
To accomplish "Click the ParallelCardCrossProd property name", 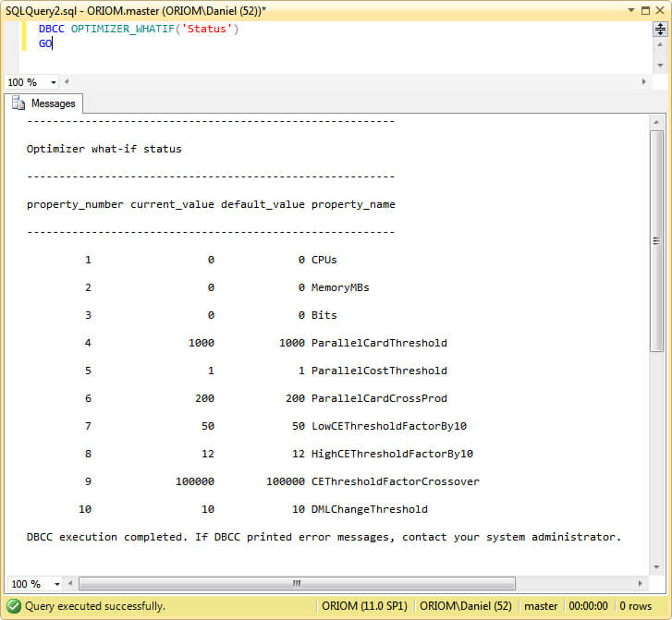I will point(379,398).
